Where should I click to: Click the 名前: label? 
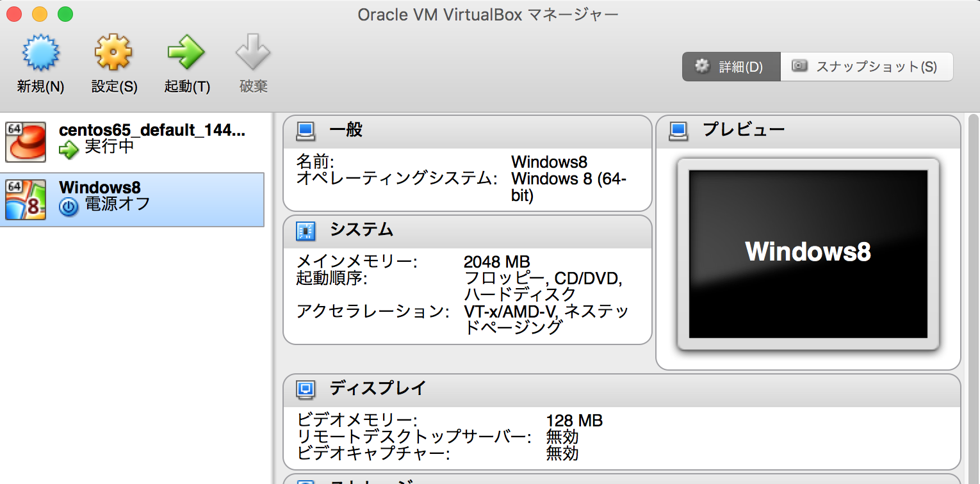[x=315, y=161]
